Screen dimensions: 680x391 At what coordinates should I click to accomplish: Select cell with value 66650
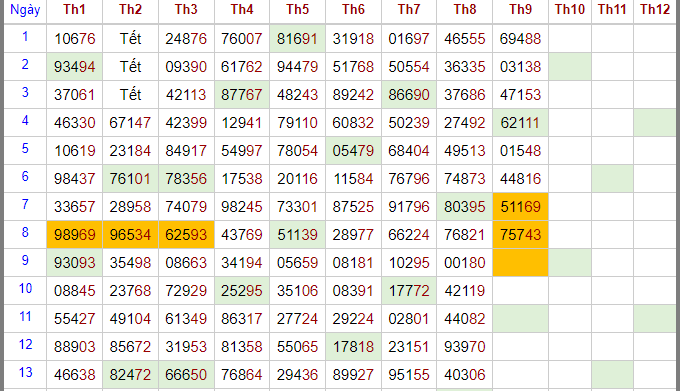pos(186,375)
